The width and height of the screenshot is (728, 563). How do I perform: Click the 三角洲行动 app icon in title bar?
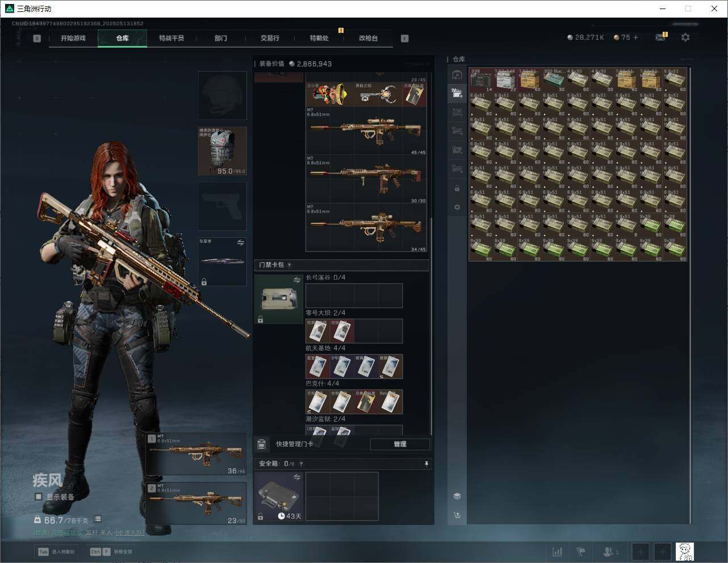pyautogui.click(x=9, y=9)
